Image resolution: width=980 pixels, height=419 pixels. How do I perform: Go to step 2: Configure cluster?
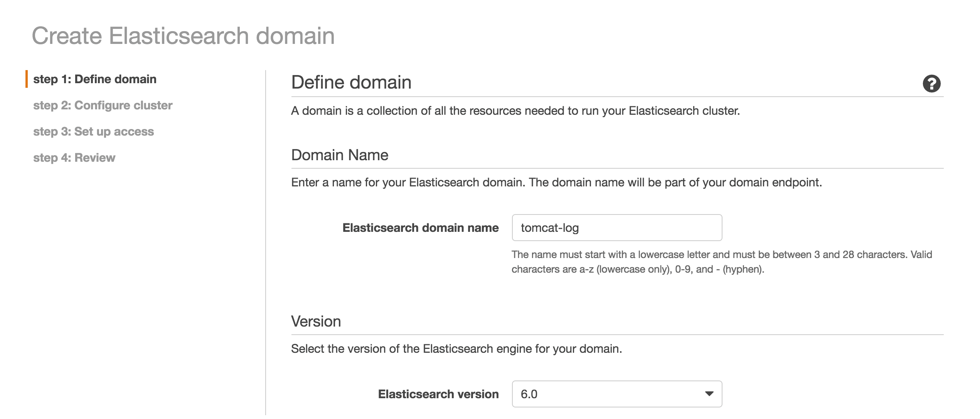coord(103,106)
